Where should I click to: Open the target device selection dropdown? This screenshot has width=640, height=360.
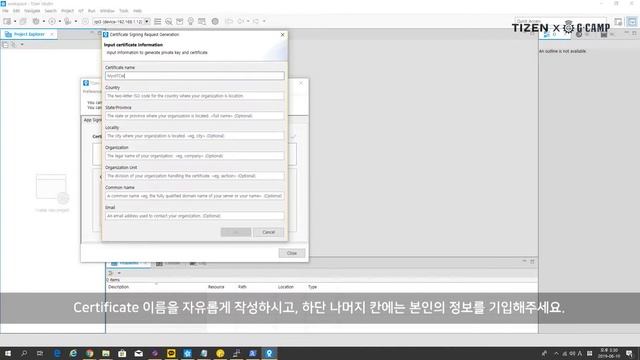(147, 21)
